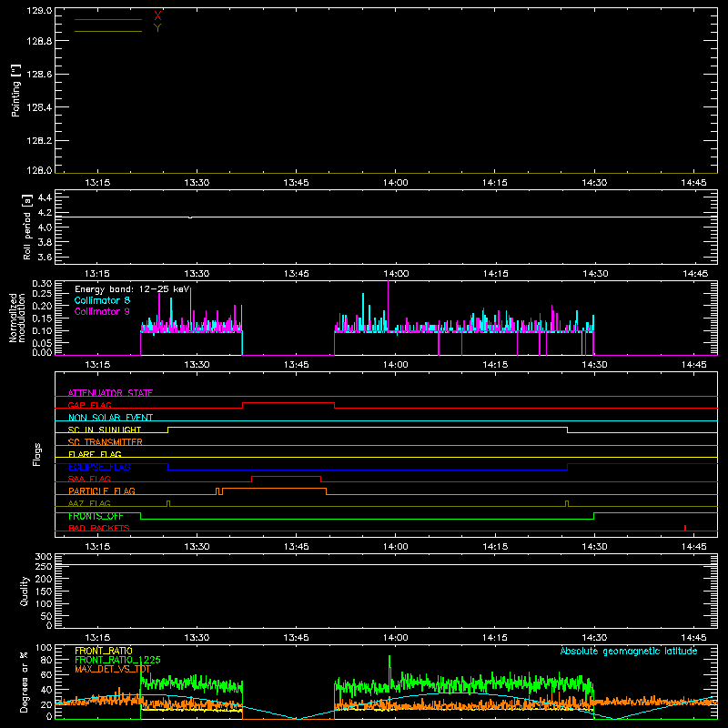Click the green FRONTS_OFF label
Image resolution: width=728 pixels, height=728 pixels.
(x=96, y=516)
